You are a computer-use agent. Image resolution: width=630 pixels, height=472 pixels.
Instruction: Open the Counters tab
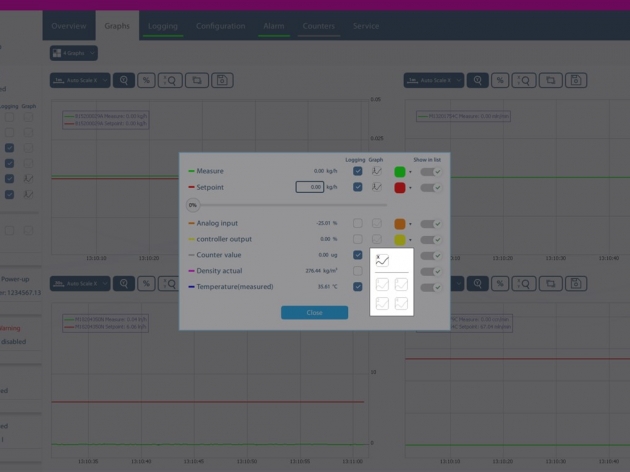pos(319,26)
